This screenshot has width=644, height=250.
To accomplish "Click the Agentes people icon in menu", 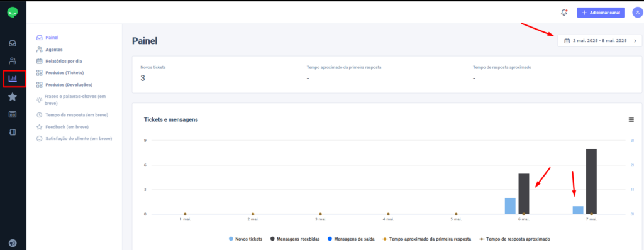I will [x=40, y=49].
